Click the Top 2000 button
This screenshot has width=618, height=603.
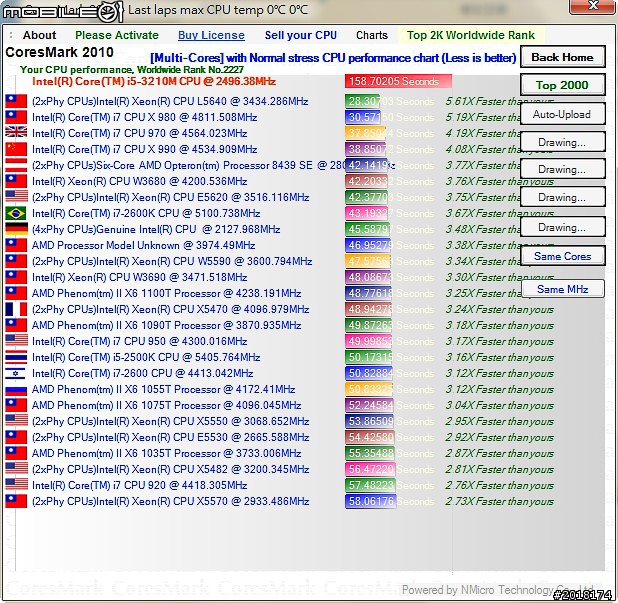[x=562, y=85]
